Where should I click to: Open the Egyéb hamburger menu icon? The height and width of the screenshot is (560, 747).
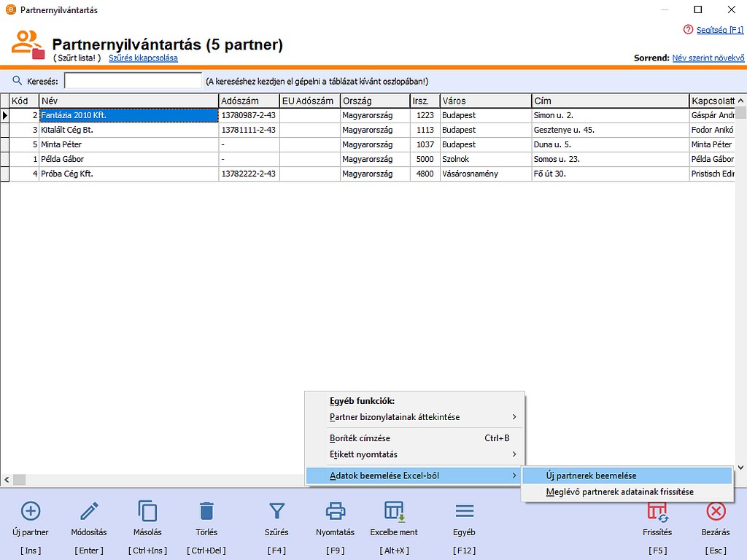pos(464,510)
